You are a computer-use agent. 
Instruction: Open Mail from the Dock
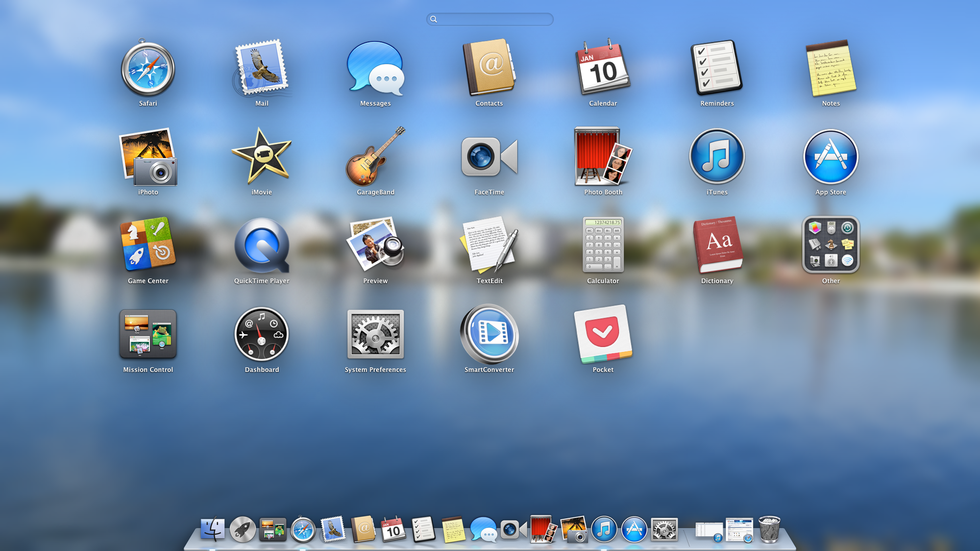click(x=333, y=529)
